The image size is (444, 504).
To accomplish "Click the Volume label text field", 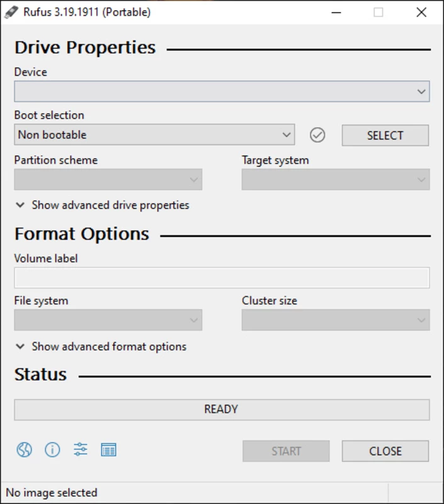I will 222,278.
